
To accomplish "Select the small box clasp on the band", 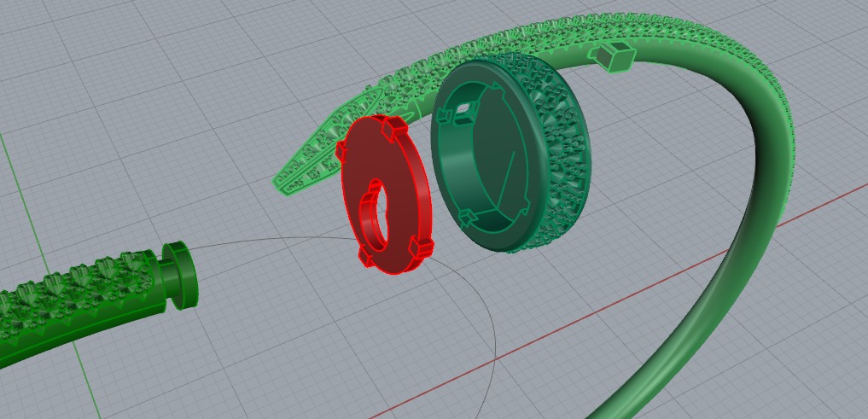I will coord(611,55).
